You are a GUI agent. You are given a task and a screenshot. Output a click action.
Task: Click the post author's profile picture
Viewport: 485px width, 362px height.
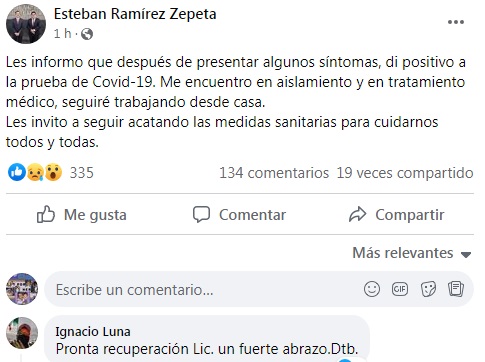click(26, 24)
